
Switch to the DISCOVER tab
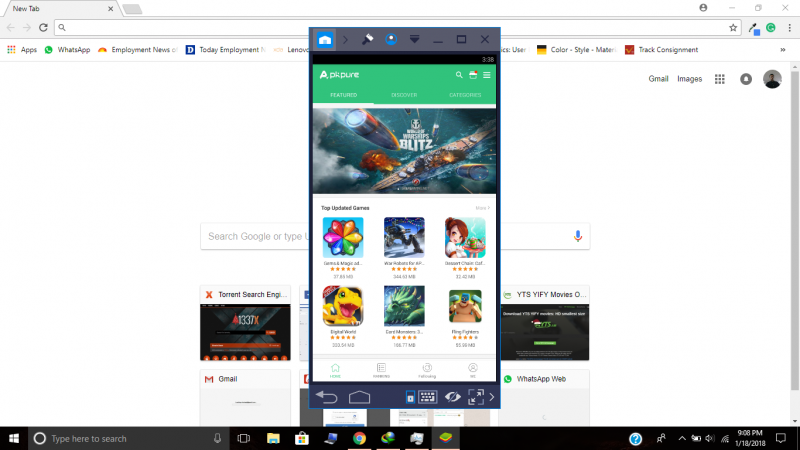[x=404, y=95]
